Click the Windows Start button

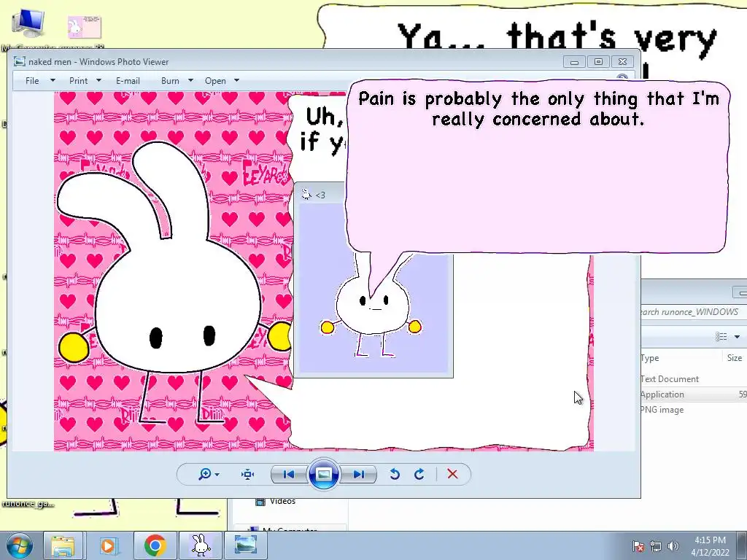coord(19,545)
